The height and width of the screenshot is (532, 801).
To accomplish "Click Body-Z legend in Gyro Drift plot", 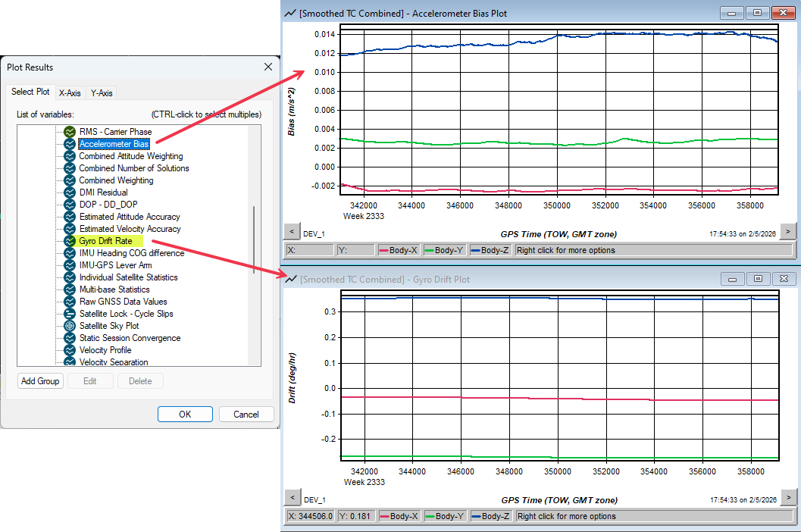I will (x=490, y=516).
